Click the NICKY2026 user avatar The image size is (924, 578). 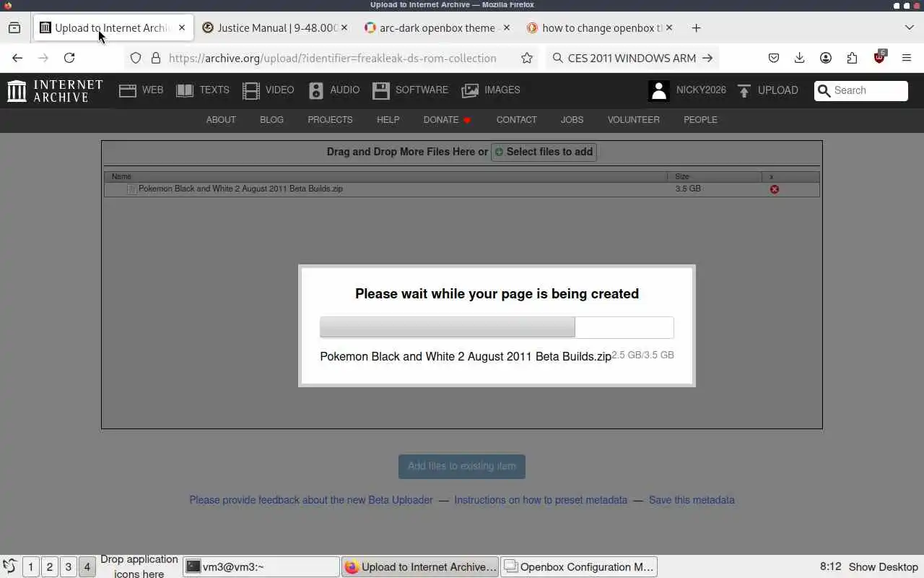point(658,90)
